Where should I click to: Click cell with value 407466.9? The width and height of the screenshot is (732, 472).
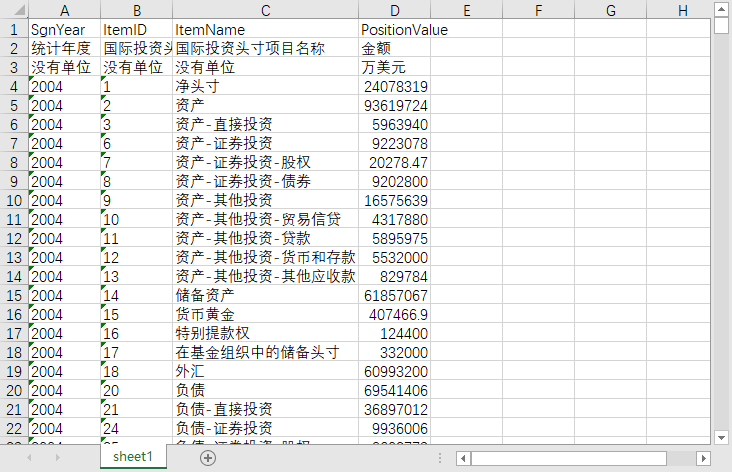click(394, 314)
